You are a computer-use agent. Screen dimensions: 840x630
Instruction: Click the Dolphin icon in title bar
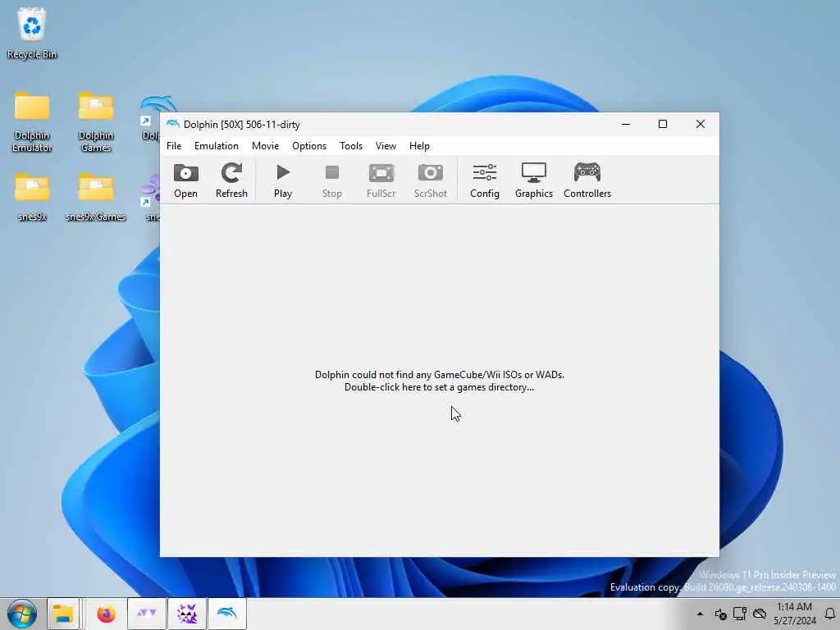172,125
